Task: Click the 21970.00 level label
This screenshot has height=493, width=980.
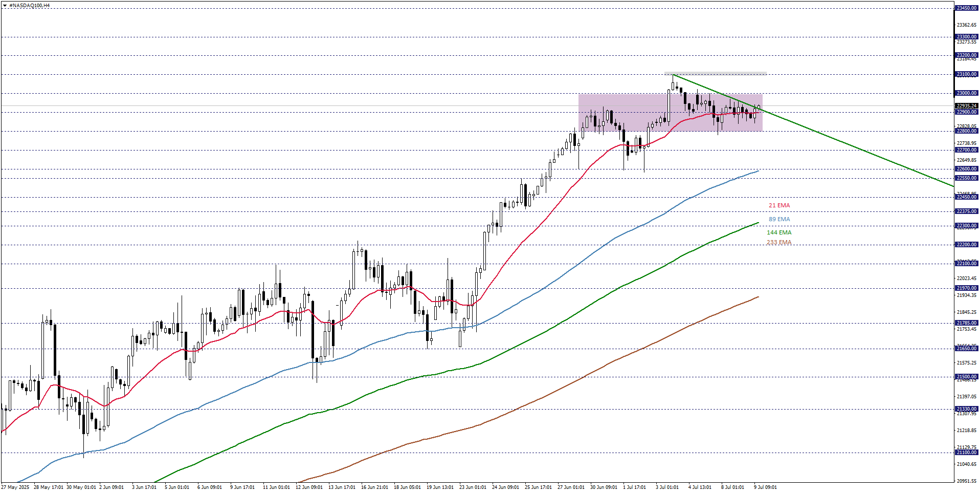Action: click(x=967, y=288)
